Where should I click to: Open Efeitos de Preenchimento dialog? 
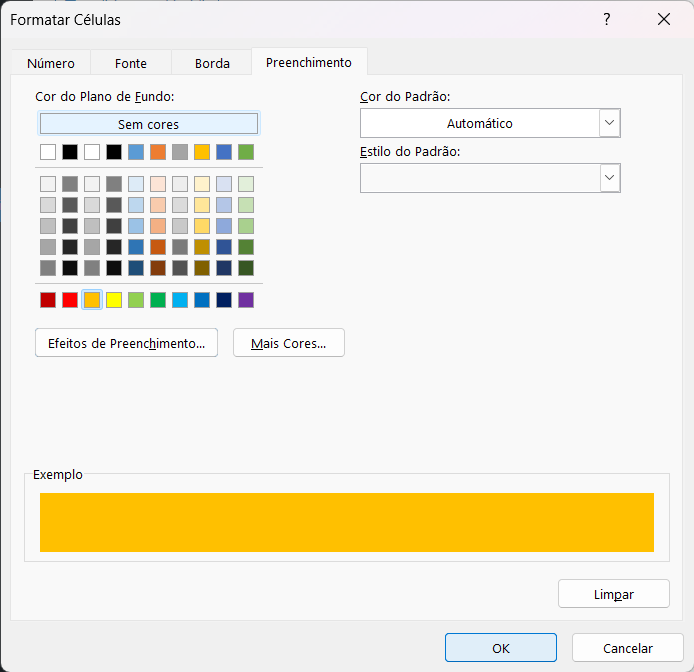(x=127, y=343)
